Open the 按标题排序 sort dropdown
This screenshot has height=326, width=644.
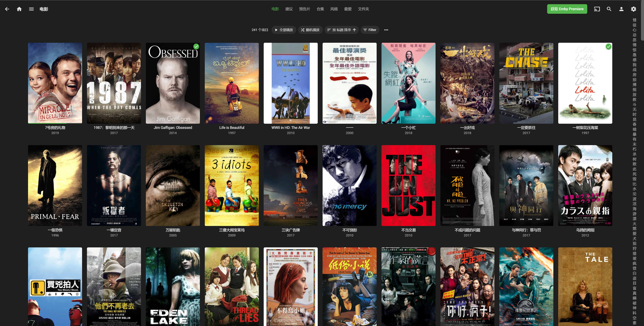[342, 30]
